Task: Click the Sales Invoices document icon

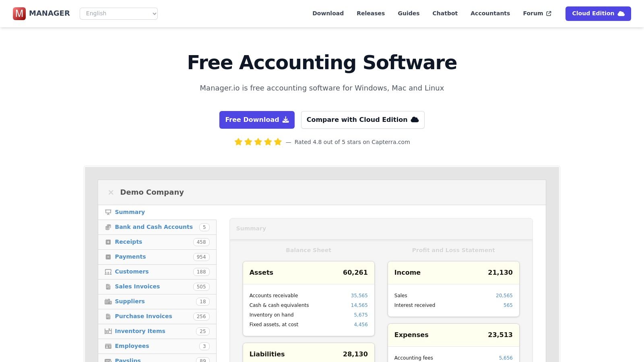Action: click(108, 286)
